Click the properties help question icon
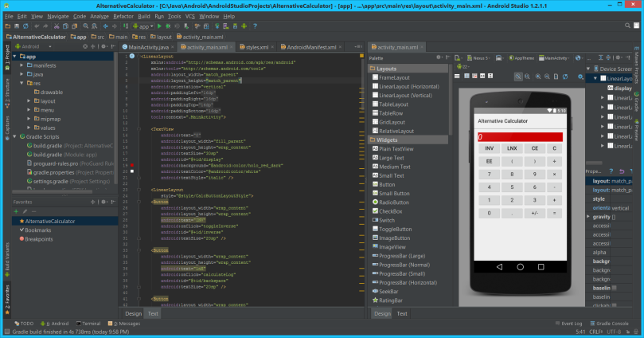 (611, 171)
